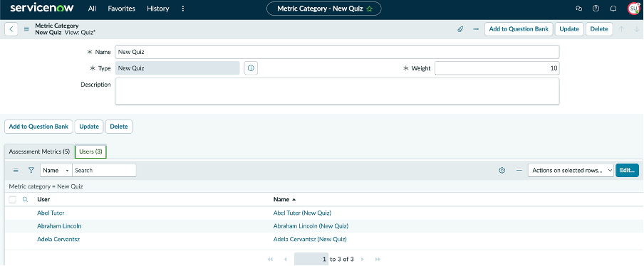Click the Type field showing New Quiz
Screen dimensions: 644x266
(x=177, y=68)
